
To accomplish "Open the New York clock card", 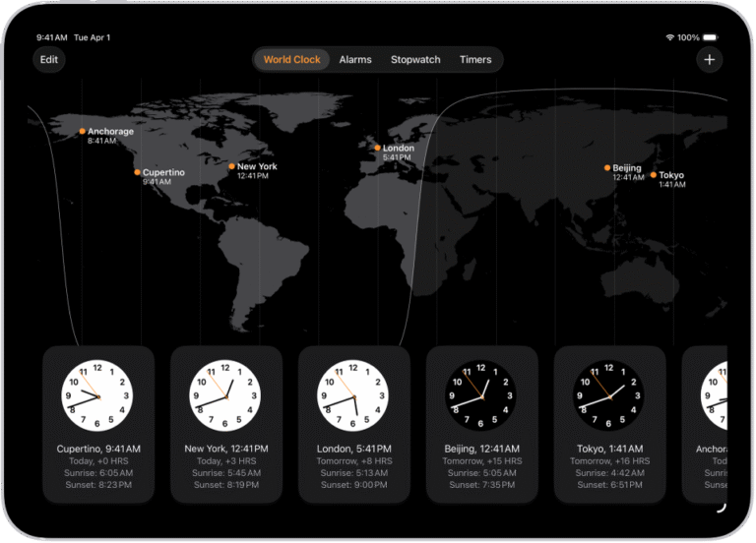I will click(x=226, y=424).
